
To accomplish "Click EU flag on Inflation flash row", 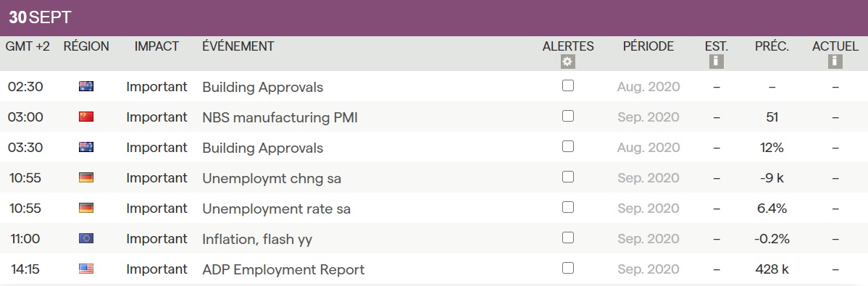I will tap(86, 238).
